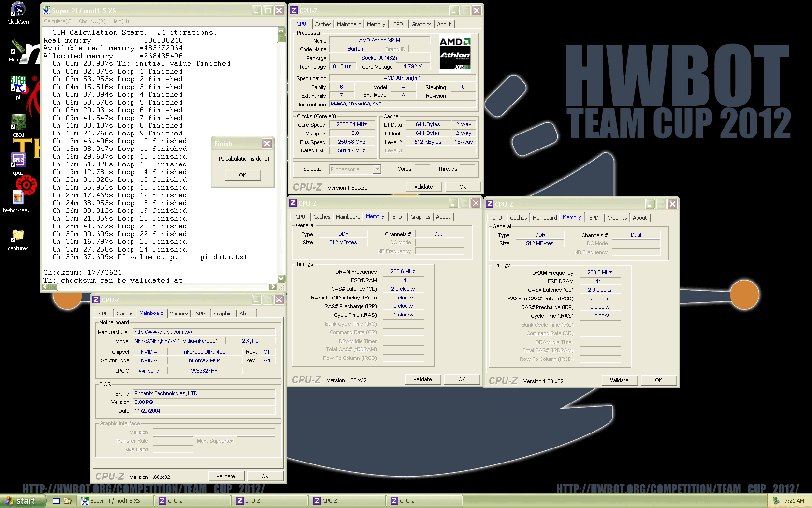This screenshot has width=812, height=508.
Task: Open the ClockGen desktop icon
Action: click(x=18, y=13)
